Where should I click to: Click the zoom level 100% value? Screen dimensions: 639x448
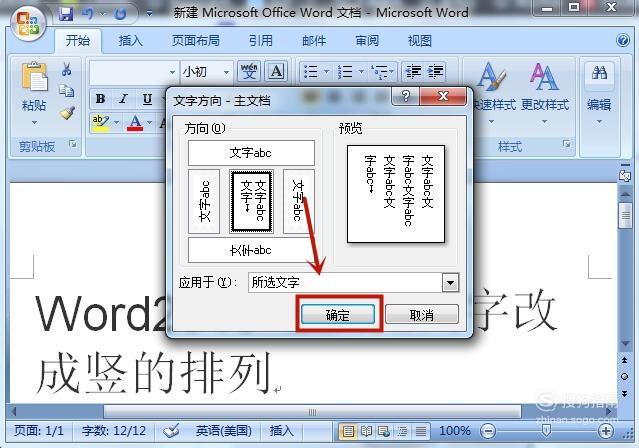(455, 431)
